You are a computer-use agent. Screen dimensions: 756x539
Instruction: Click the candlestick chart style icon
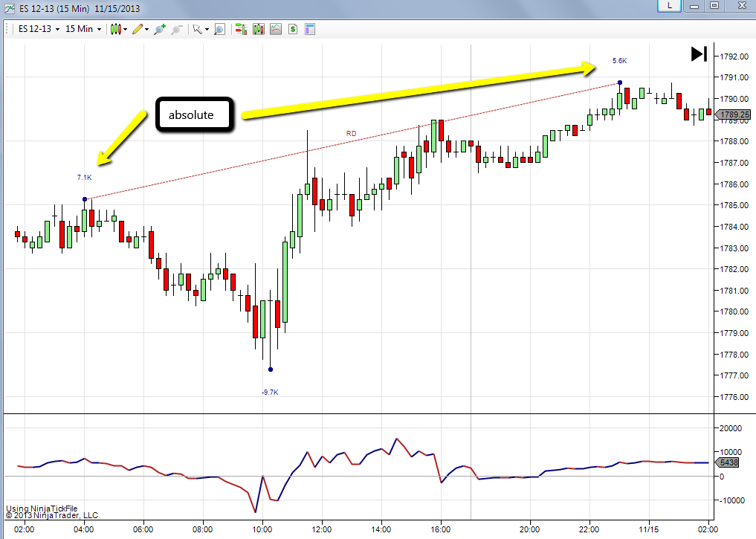[x=116, y=30]
